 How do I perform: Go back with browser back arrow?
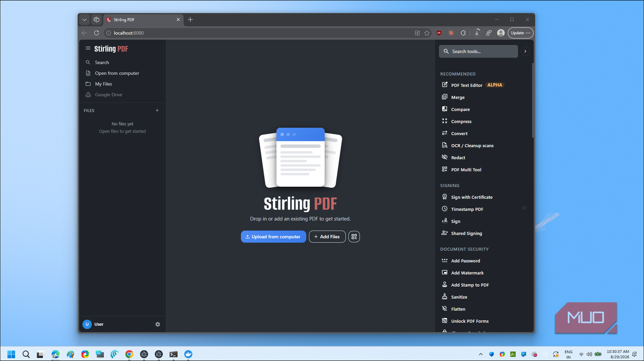pos(85,33)
